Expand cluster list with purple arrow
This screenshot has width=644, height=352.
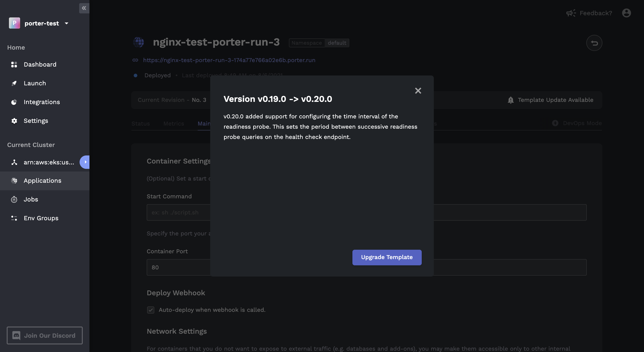pos(85,162)
